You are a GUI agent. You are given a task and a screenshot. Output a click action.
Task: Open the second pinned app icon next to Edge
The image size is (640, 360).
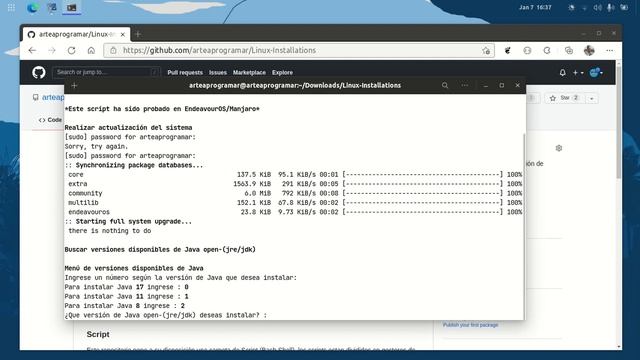52,7
